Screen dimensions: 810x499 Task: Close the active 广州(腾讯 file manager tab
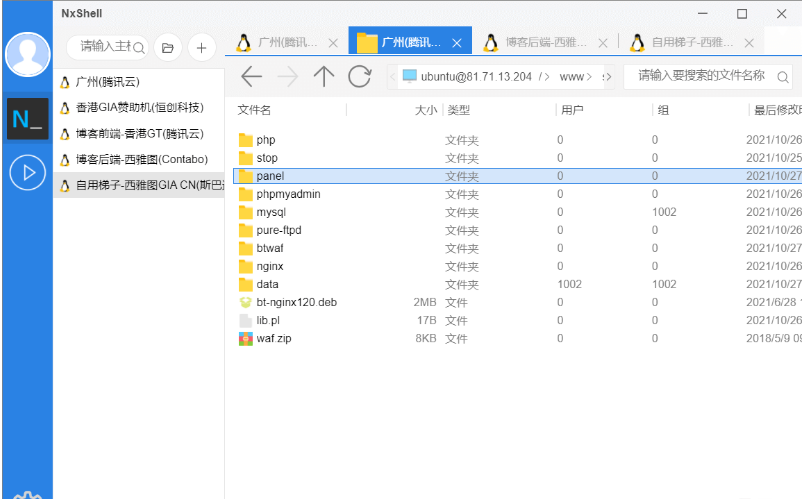coord(457,43)
